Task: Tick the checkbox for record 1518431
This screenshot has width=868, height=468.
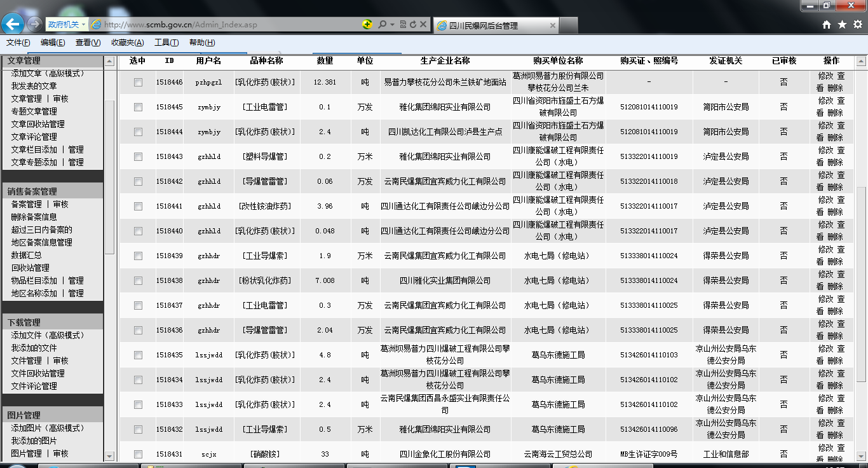Action: click(138, 455)
